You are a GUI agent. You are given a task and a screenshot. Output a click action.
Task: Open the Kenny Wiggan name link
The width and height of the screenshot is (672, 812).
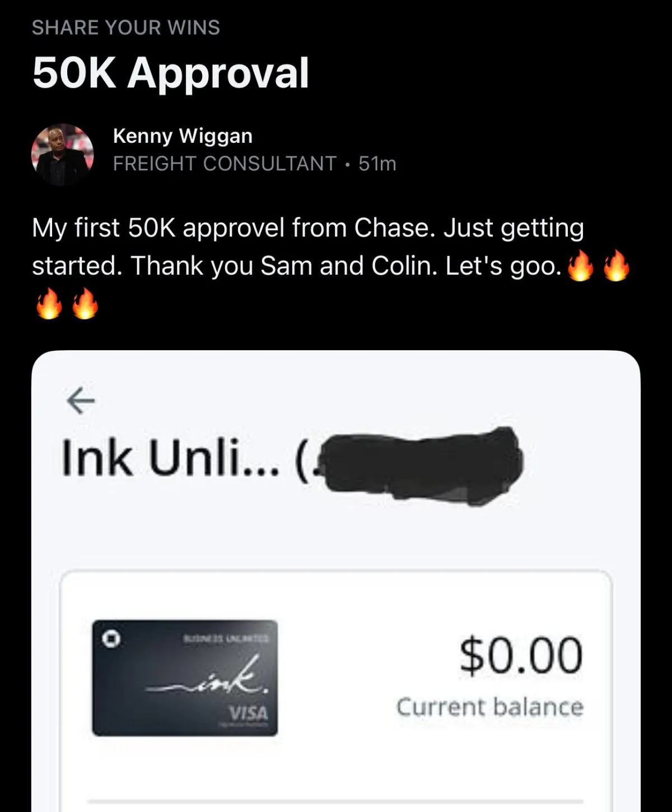[183, 136]
